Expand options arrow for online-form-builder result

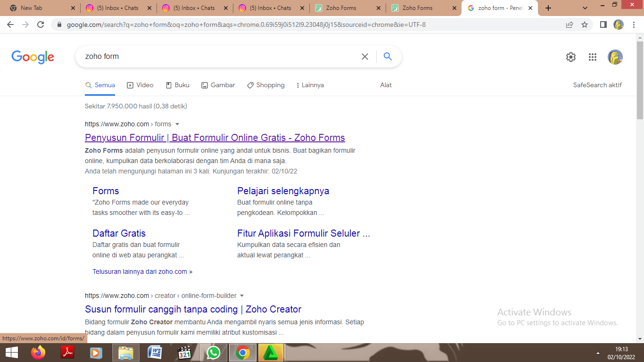pyautogui.click(x=242, y=296)
